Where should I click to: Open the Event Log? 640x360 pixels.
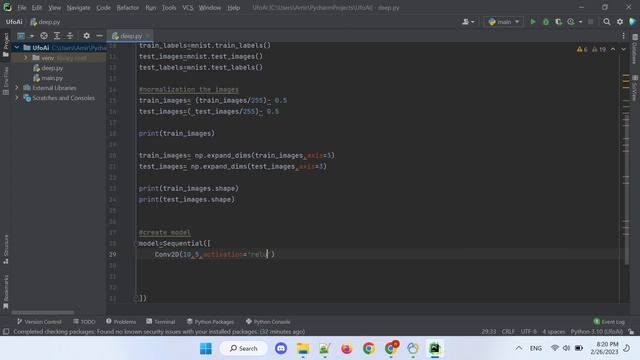(x=609, y=322)
